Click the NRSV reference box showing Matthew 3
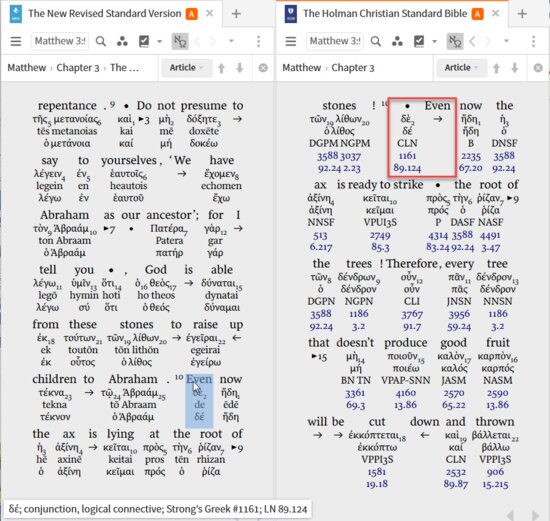 click(60, 41)
